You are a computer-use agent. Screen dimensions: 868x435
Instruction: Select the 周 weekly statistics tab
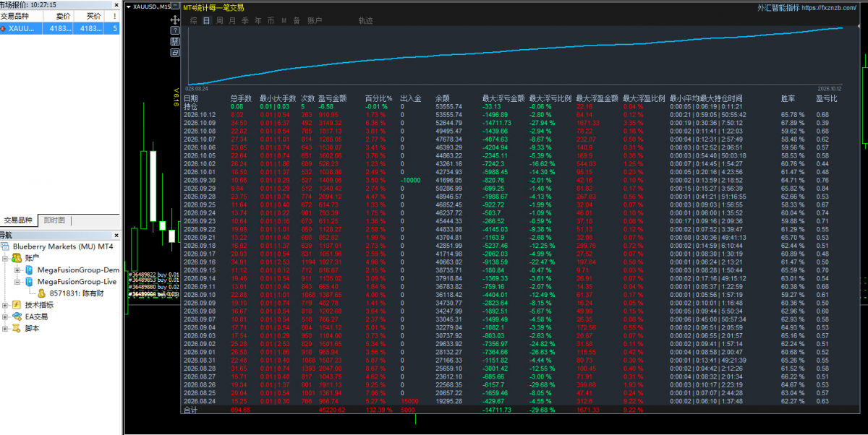[x=220, y=21]
